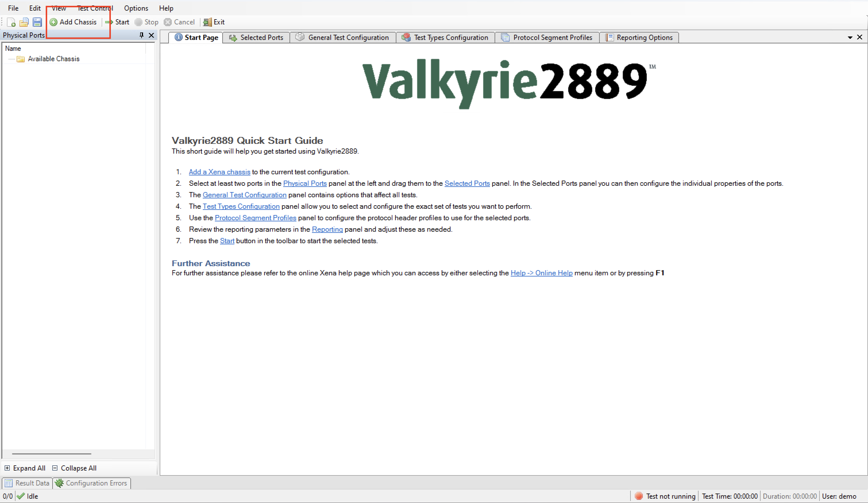Viewport: 868px width, 503px height.
Task: Click the horizontal scrollbar in Physical Ports
Action: click(x=52, y=454)
